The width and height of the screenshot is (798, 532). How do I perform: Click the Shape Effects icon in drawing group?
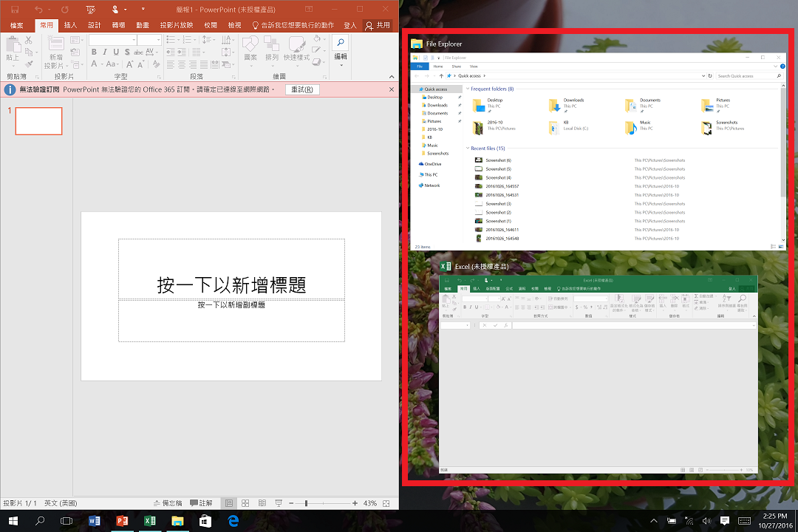[316, 62]
